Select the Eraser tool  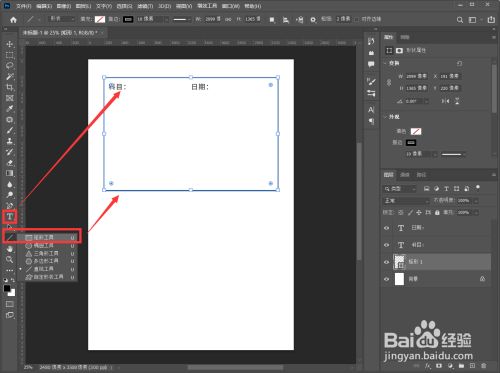(x=10, y=163)
